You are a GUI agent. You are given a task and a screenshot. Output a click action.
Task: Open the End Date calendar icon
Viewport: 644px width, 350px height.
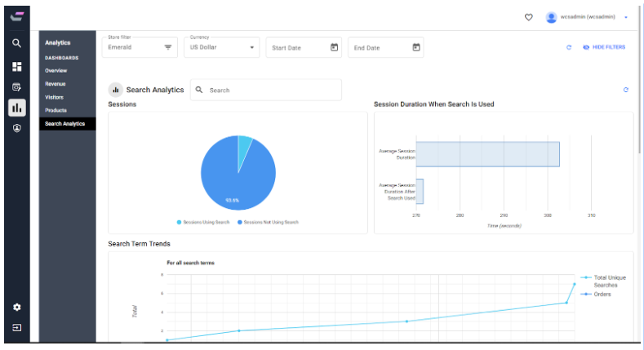[x=416, y=47]
